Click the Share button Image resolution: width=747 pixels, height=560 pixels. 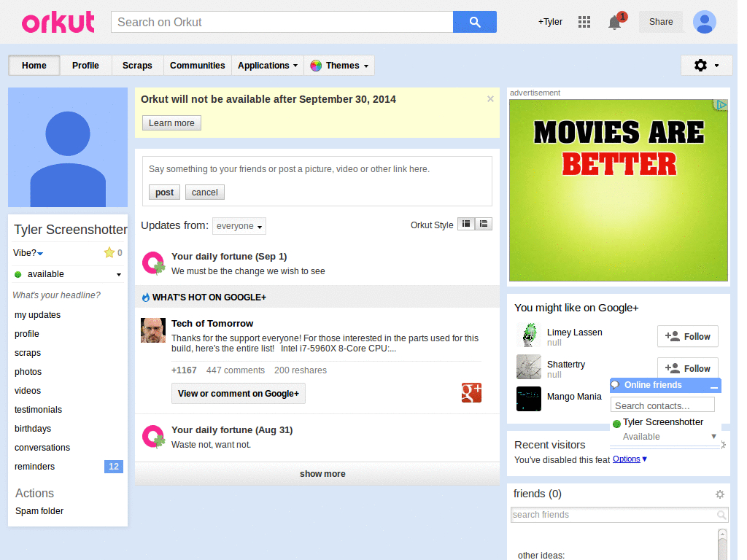tap(661, 22)
